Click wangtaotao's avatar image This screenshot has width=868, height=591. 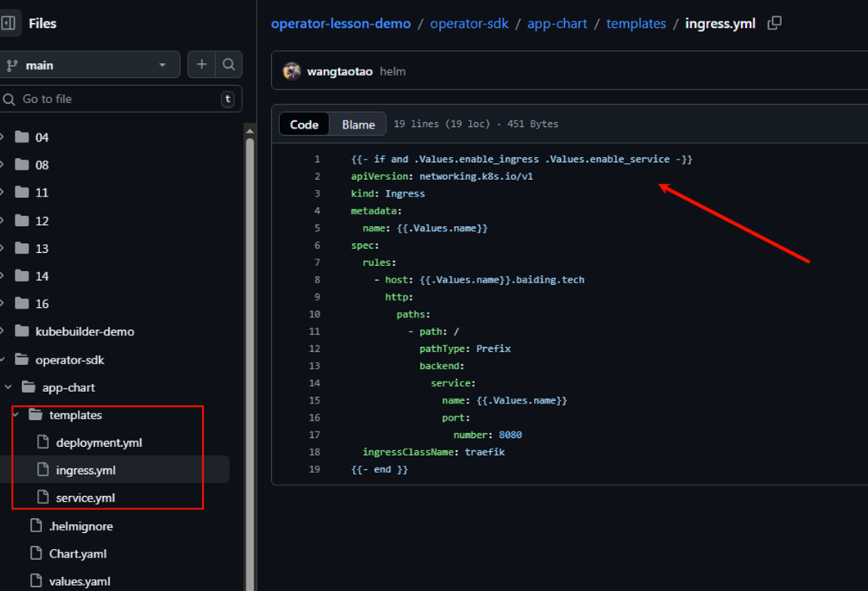[x=292, y=71]
